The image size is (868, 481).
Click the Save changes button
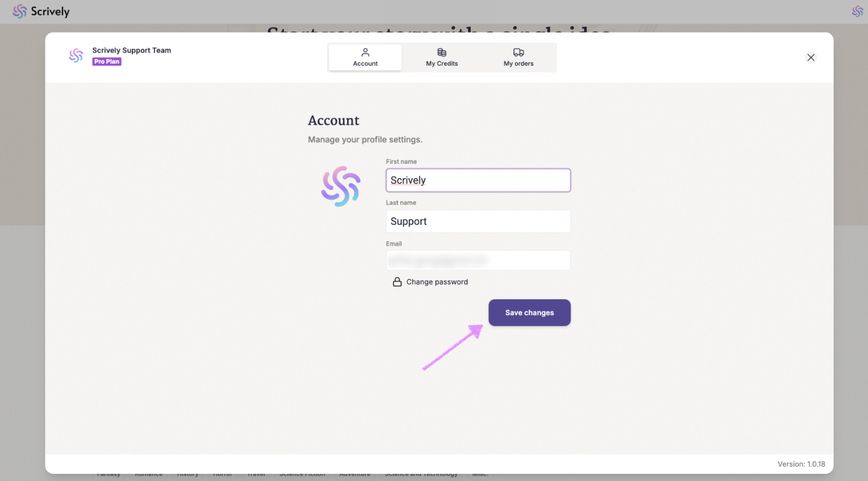[x=529, y=312]
